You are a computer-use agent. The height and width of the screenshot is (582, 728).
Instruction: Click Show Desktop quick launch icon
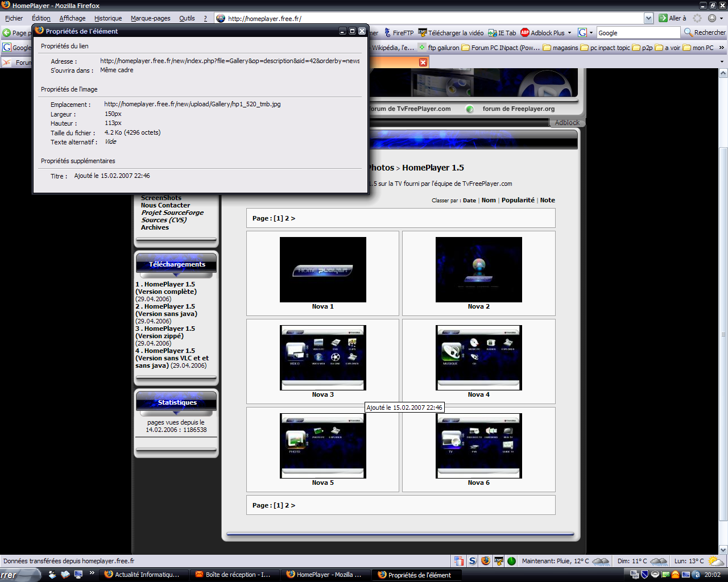tap(78, 575)
